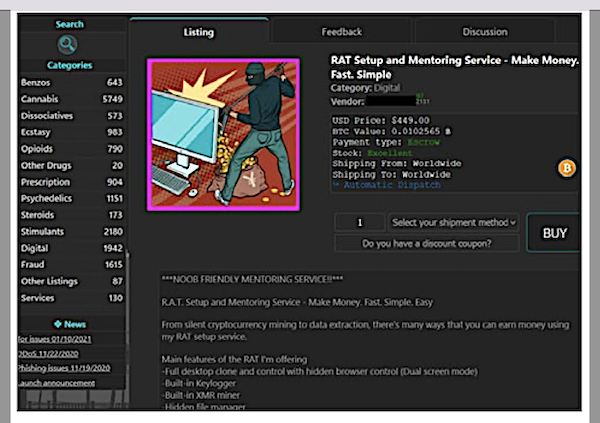Open the Launch announcement news link

pyautogui.click(x=56, y=383)
